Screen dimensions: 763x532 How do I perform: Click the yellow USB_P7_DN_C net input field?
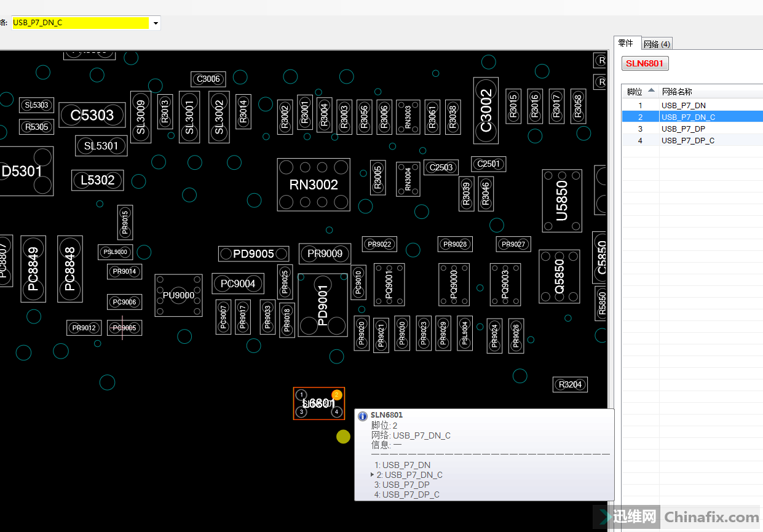click(80, 23)
